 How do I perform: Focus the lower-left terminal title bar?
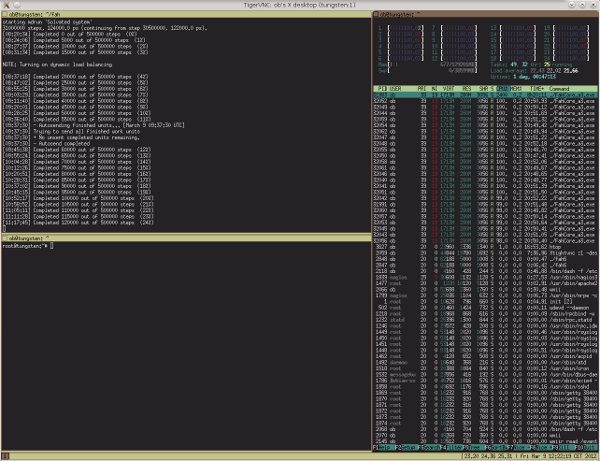tap(186, 238)
